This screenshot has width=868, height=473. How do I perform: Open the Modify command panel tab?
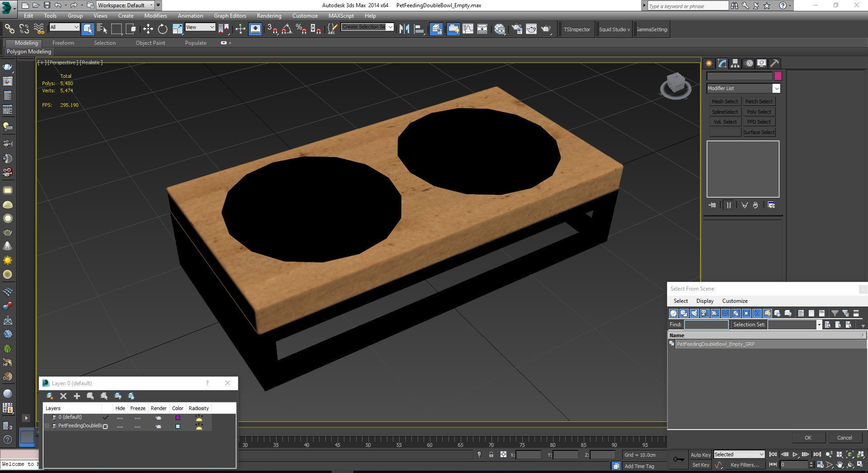click(722, 63)
